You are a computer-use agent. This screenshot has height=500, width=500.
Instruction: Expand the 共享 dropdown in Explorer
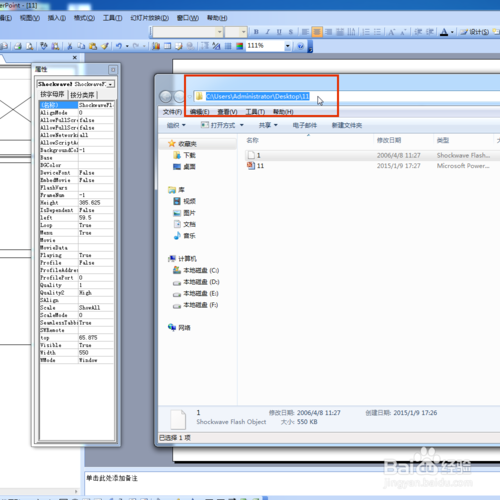click(x=268, y=125)
